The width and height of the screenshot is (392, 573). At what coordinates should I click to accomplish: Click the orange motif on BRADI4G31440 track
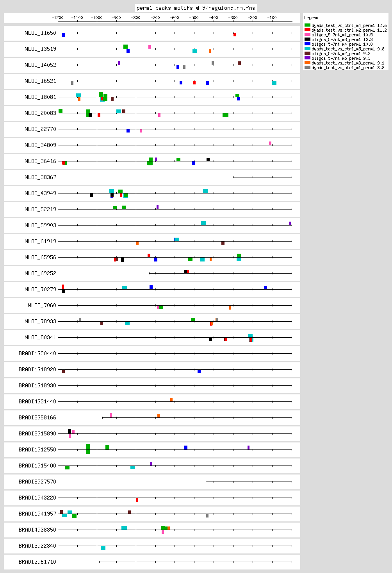coord(171,399)
